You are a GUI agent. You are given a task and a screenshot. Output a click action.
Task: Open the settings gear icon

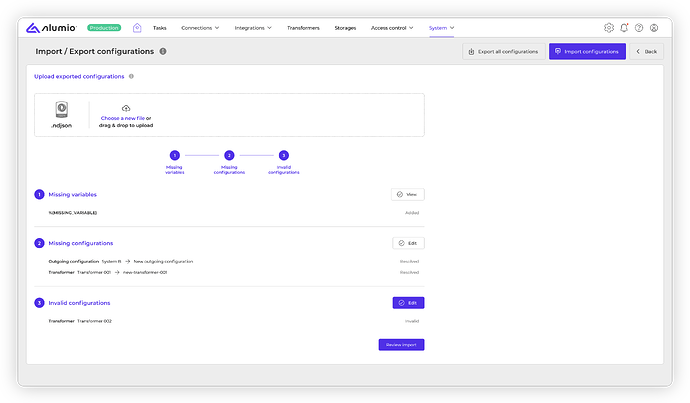point(609,28)
